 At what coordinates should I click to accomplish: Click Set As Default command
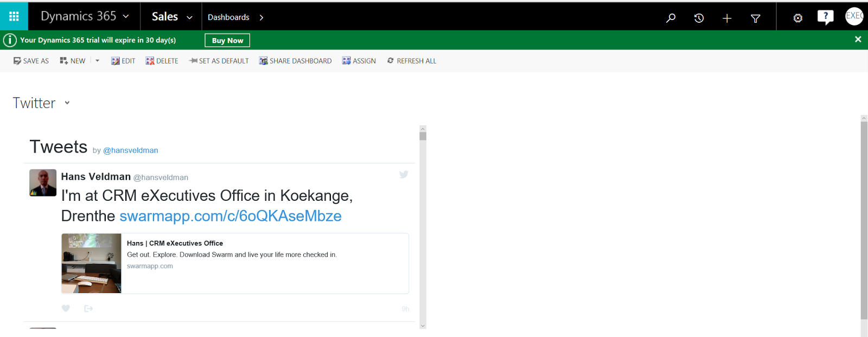pyautogui.click(x=219, y=61)
